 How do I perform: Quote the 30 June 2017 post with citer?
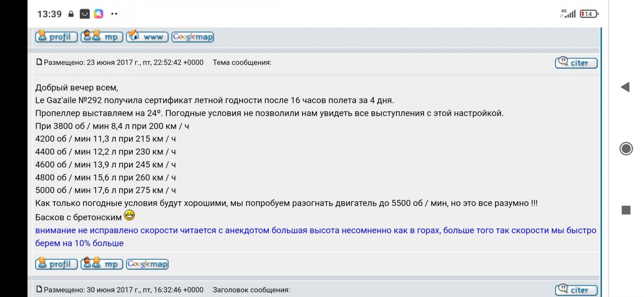(576, 290)
